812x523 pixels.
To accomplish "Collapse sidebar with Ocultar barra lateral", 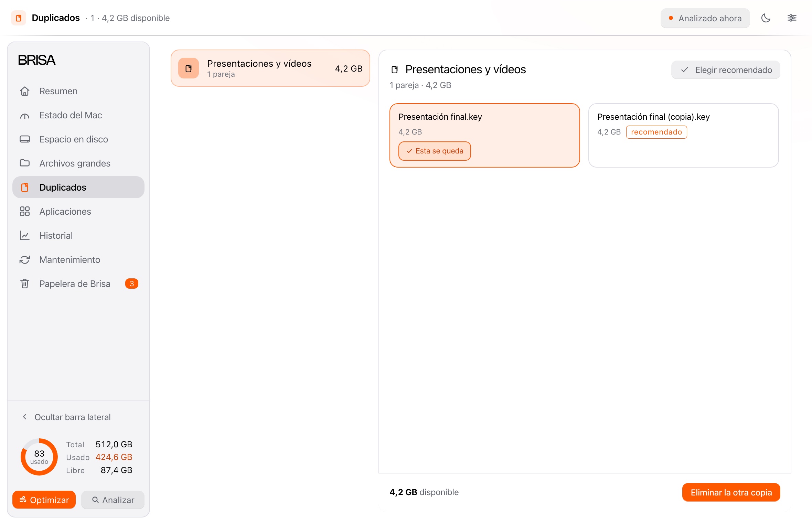I will point(66,417).
